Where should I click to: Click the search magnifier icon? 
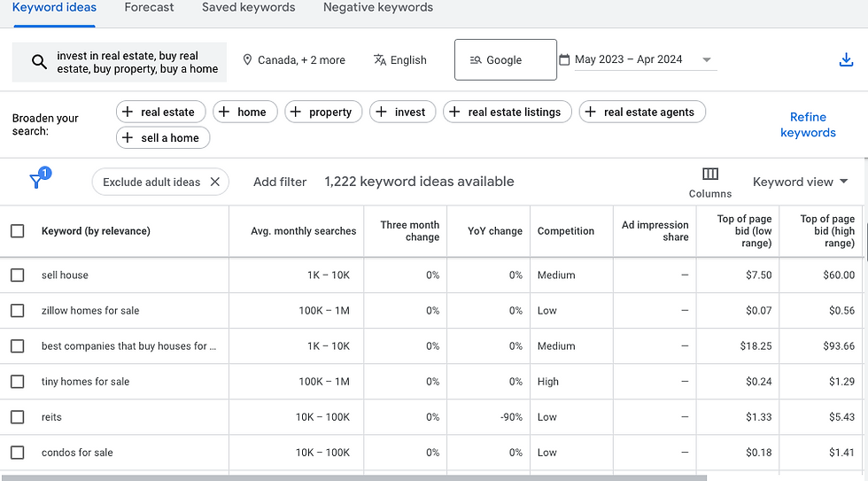[39, 61]
